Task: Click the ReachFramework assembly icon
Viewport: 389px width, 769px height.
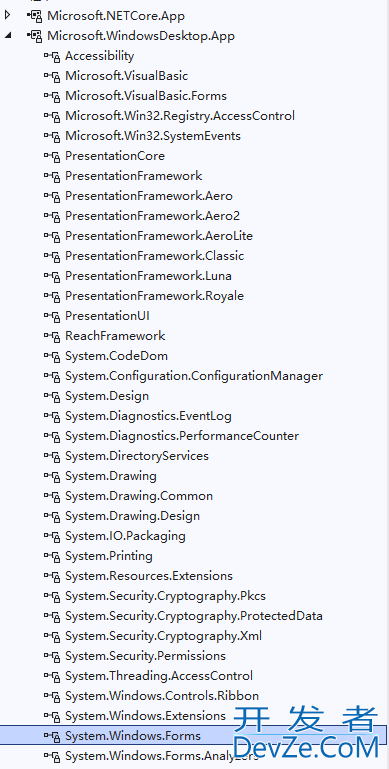Action: (x=52, y=336)
